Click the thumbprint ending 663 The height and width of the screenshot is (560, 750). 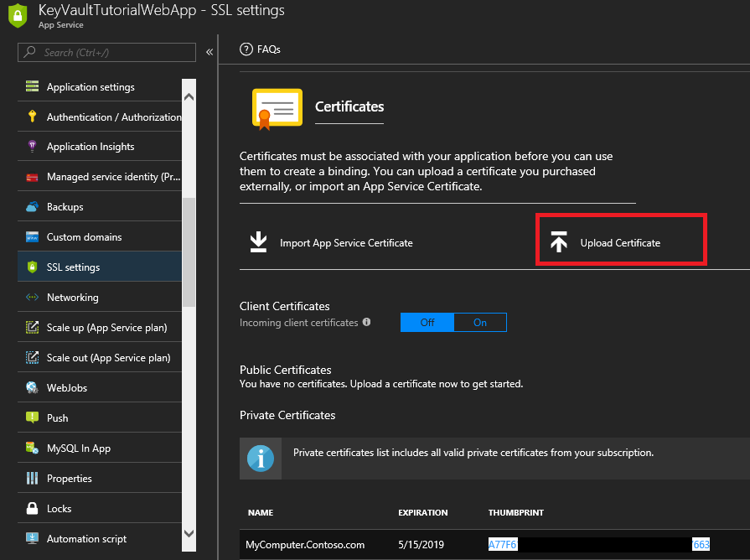coord(701,544)
